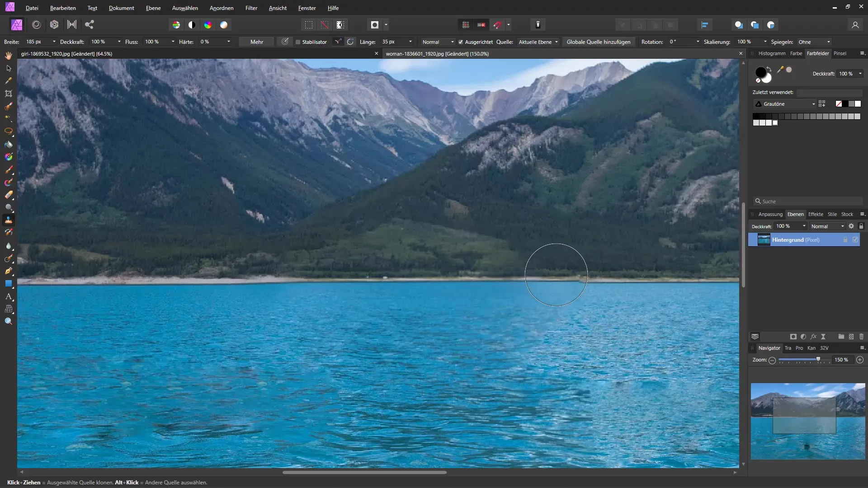Click the Crop tool icon
Viewport: 868px width, 488px height.
tap(8, 94)
